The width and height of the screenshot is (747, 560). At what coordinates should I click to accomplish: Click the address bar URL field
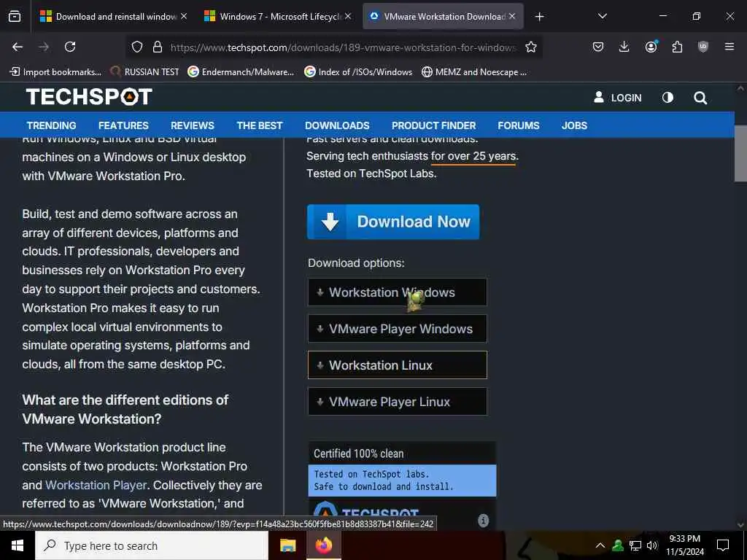343,47
